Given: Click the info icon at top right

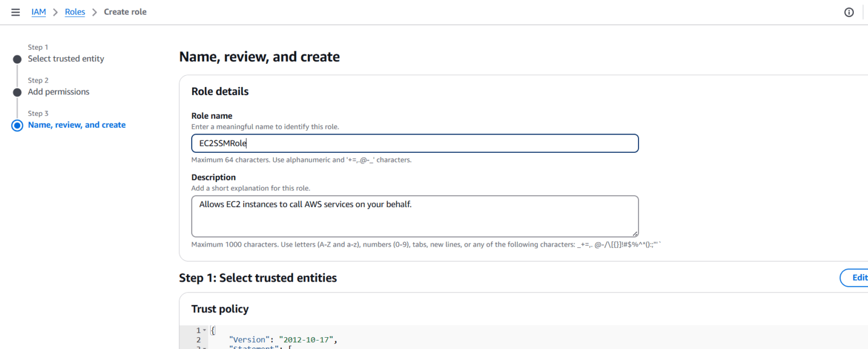Looking at the screenshot, I should click(849, 12).
